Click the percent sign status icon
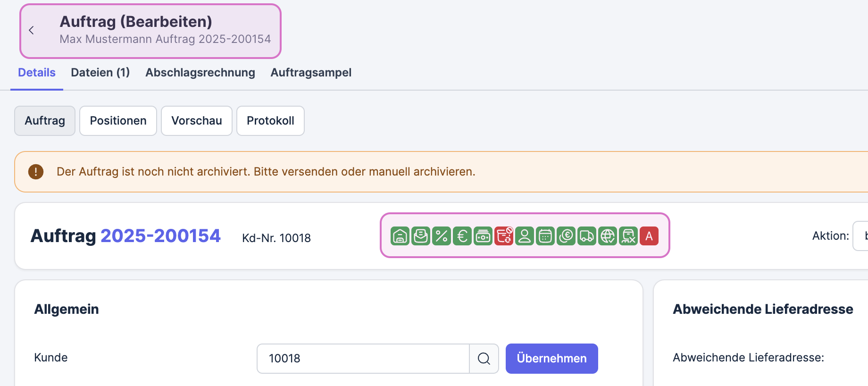 click(441, 236)
